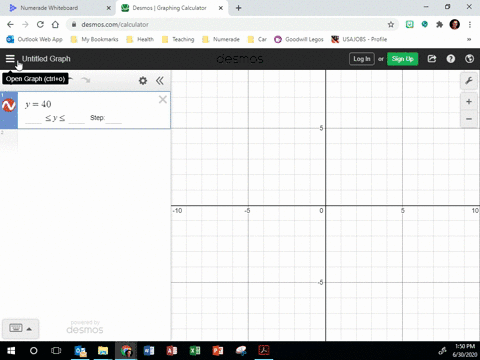
Task: Zoom in on the graph
Action: [x=469, y=102]
